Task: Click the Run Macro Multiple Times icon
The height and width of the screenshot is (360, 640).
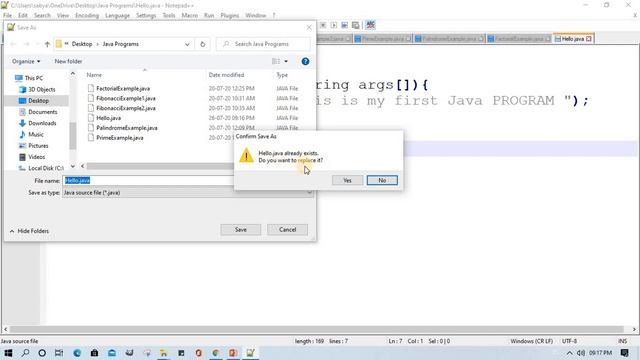Action: coord(344,25)
